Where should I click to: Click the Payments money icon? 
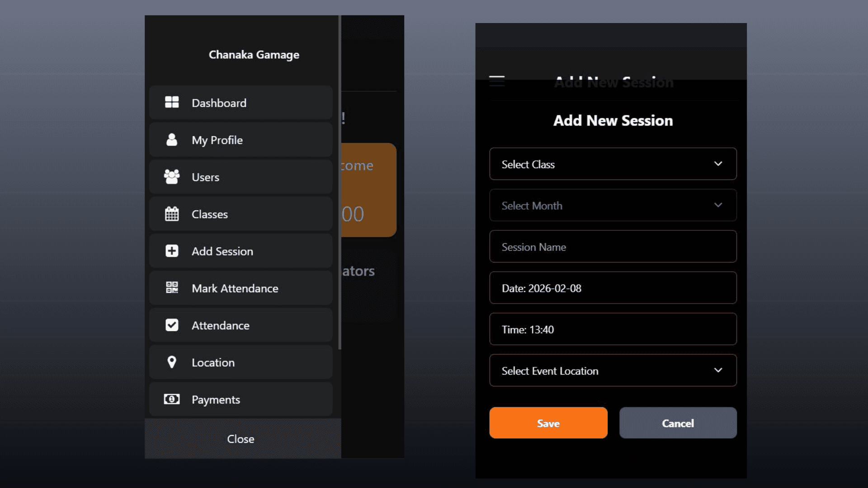172,399
